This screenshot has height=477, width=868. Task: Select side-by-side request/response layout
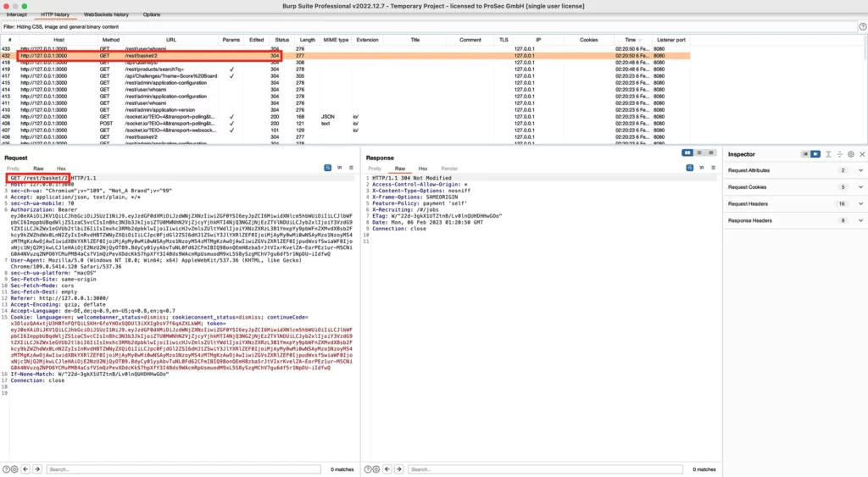pos(687,153)
